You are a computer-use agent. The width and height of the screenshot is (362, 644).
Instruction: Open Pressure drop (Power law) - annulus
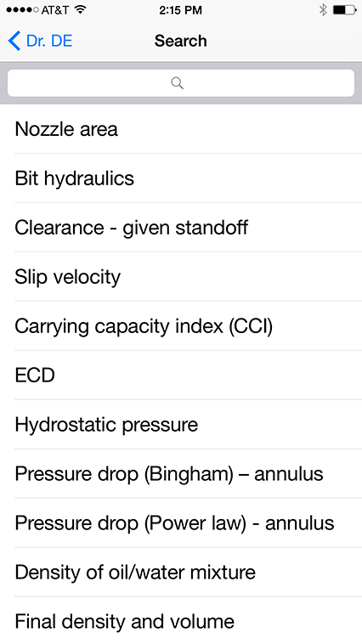[181, 523]
